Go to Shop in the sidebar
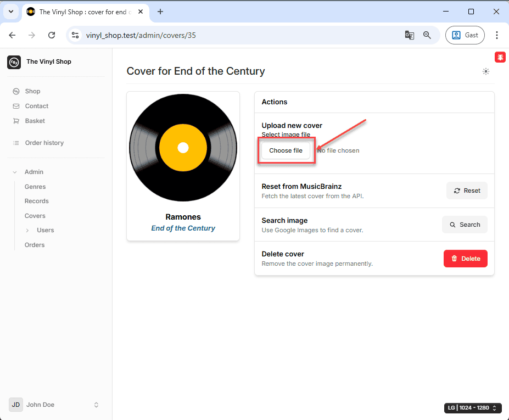509x420 pixels. [x=32, y=91]
